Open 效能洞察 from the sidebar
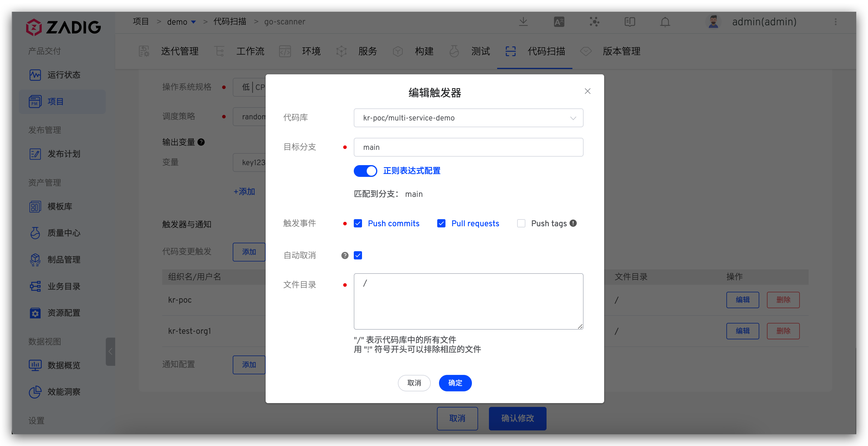Screen dimensions: 868x446 click(64, 392)
